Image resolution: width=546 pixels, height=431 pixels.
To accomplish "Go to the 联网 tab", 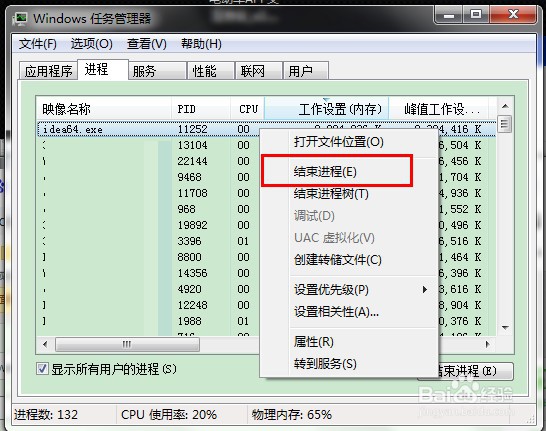I will point(258,71).
